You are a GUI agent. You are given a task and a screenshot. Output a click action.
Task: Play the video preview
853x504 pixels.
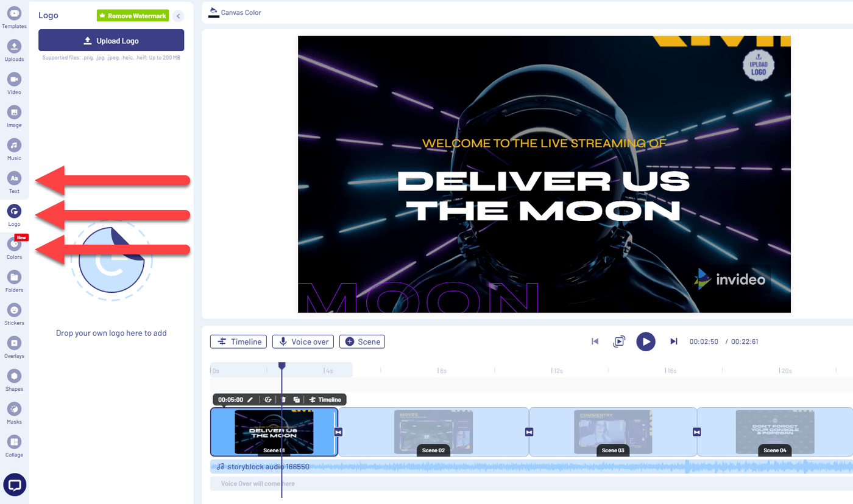645,341
